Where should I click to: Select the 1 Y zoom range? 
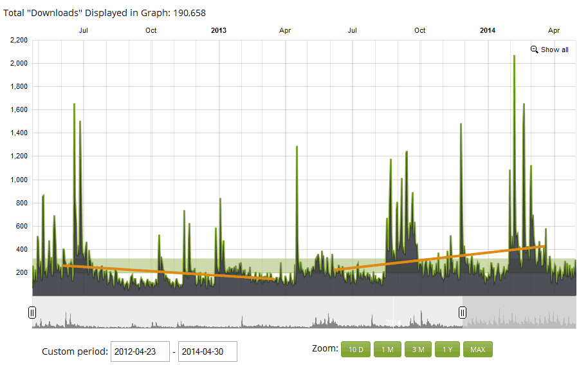point(447,350)
